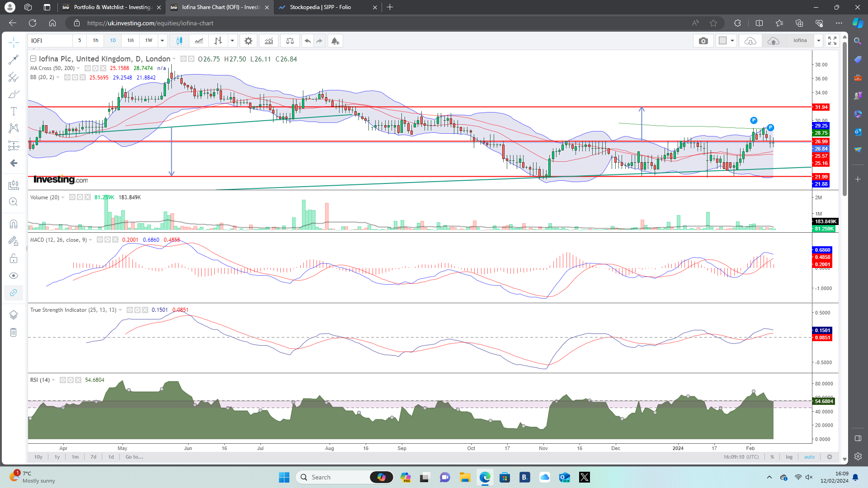Image resolution: width=868 pixels, height=488 pixels.
Task: Select candlestick chart style
Action: (179, 41)
